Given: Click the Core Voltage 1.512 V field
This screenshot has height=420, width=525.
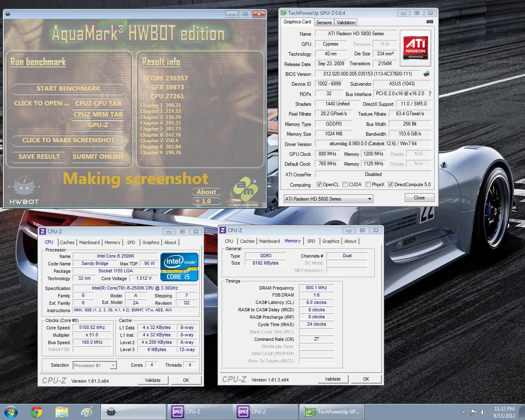Looking at the screenshot, I should [144, 278].
